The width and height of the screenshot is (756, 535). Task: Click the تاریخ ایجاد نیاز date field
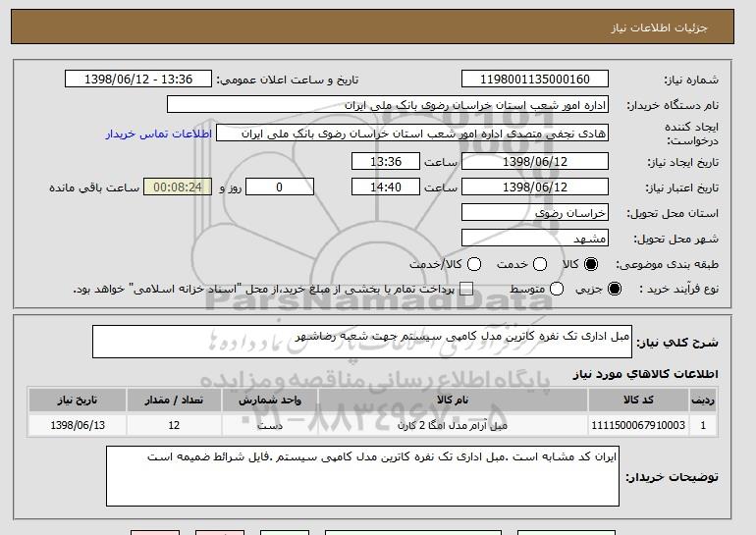tap(535, 161)
